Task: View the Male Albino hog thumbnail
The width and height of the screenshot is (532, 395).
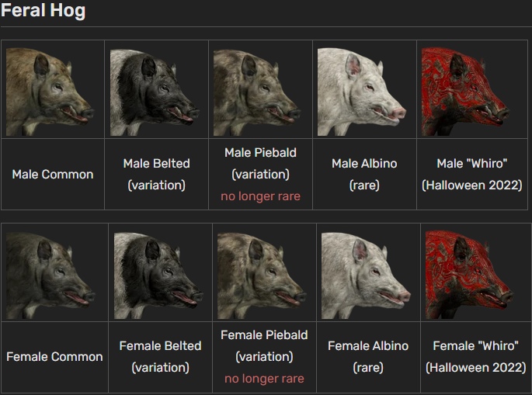Action: pyautogui.click(x=364, y=89)
